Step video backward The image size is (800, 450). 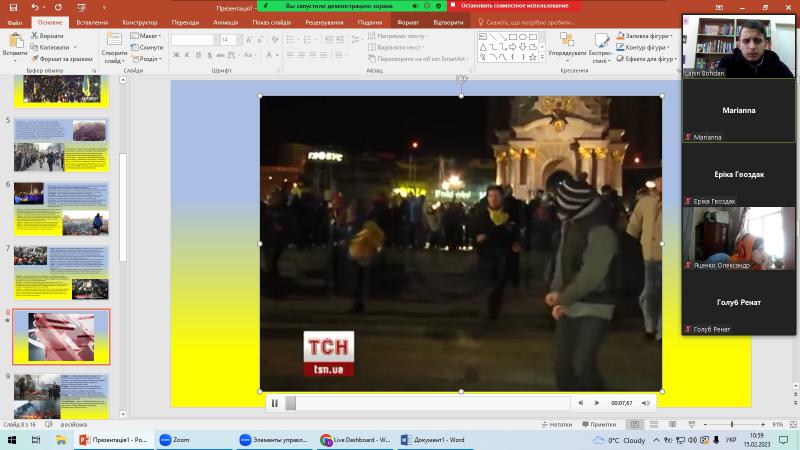[580, 403]
